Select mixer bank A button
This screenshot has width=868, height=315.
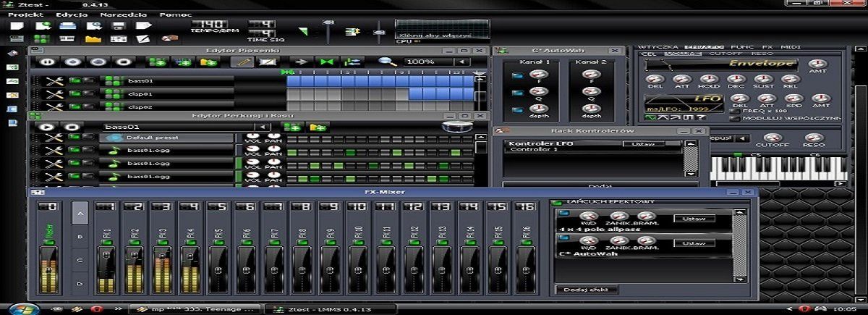(80, 214)
